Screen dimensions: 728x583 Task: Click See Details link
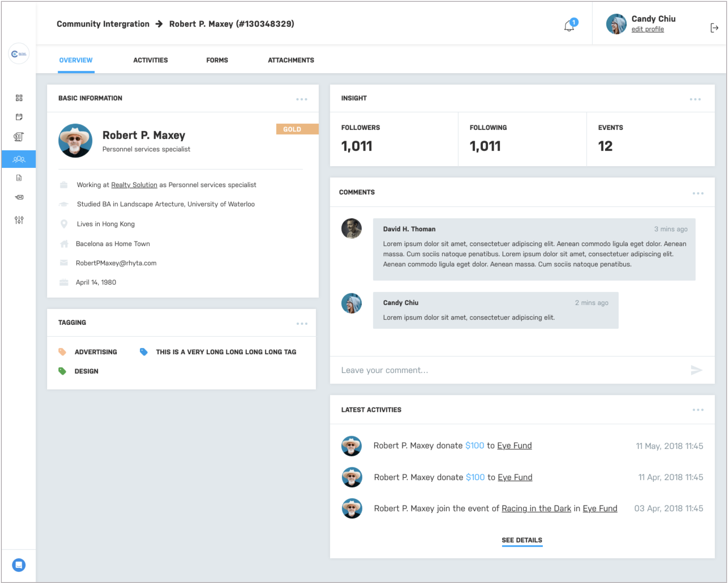coord(522,540)
